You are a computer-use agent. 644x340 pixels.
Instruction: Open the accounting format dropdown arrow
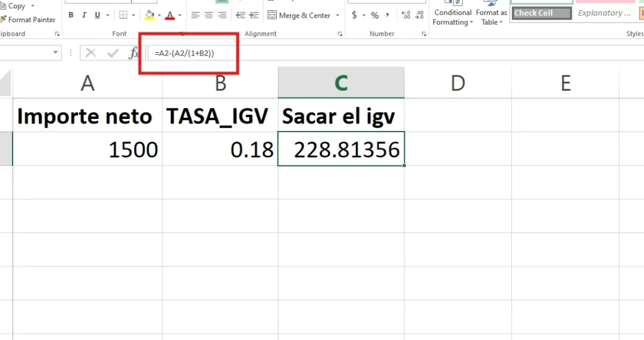tap(364, 15)
